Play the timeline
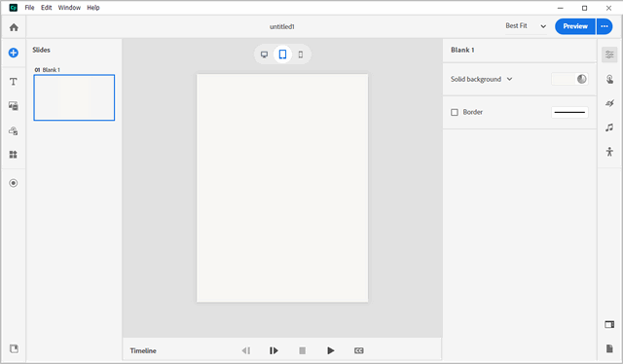The image size is (623, 364). click(331, 350)
